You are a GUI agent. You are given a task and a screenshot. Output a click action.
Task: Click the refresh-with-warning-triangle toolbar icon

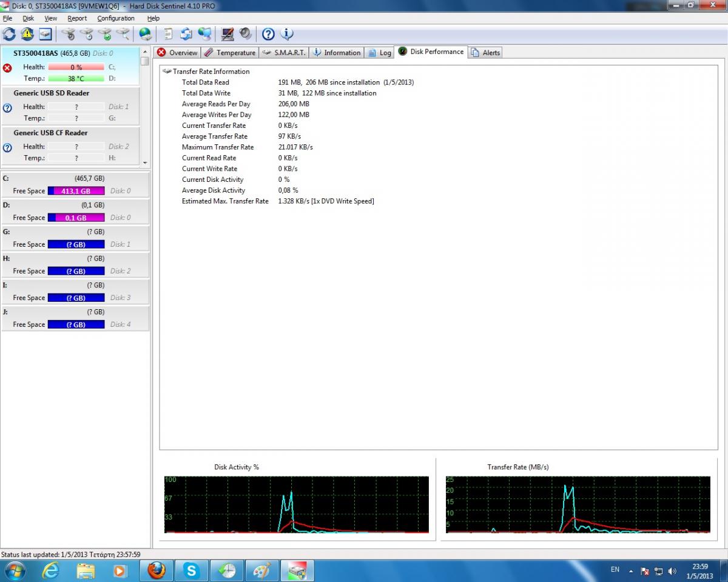pyautogui.click(x=27, y=34)
